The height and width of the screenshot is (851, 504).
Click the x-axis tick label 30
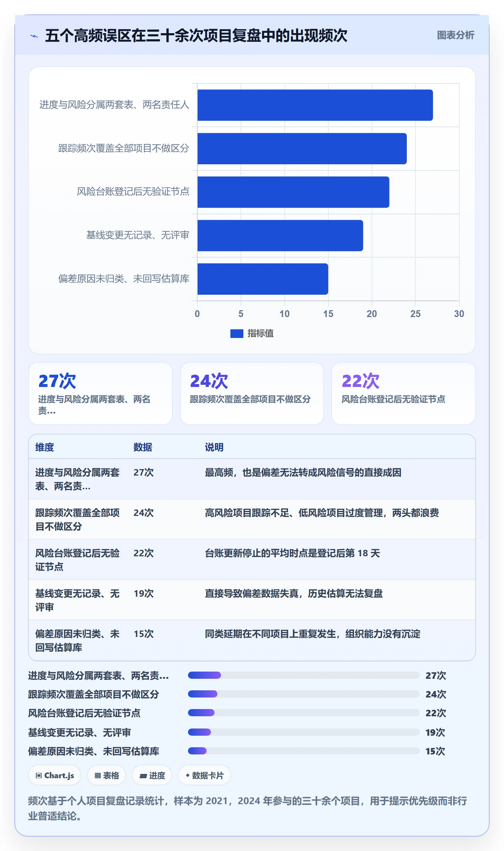click(459, 314)
